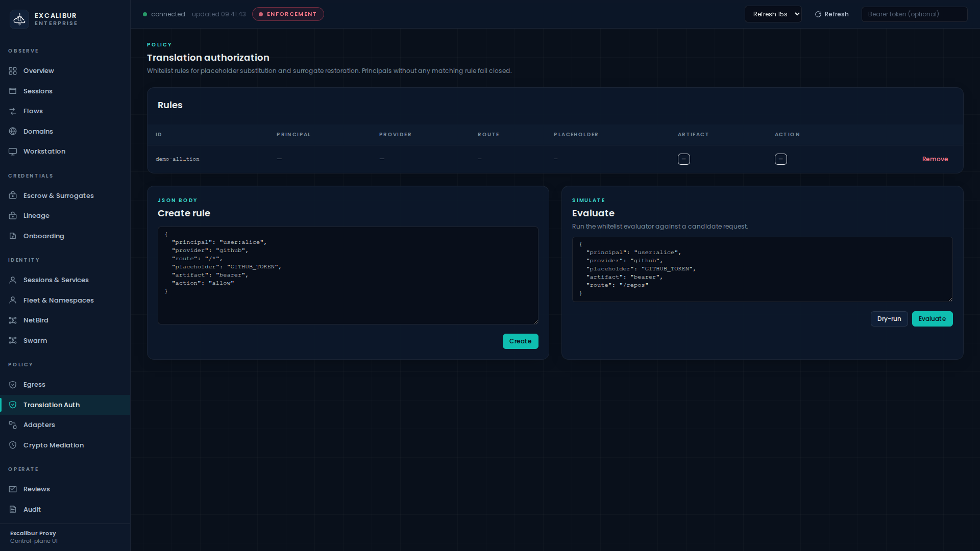Click the Workstation monitor icon
Viewport: 980px width, 551px height.
tap(13, 152)
